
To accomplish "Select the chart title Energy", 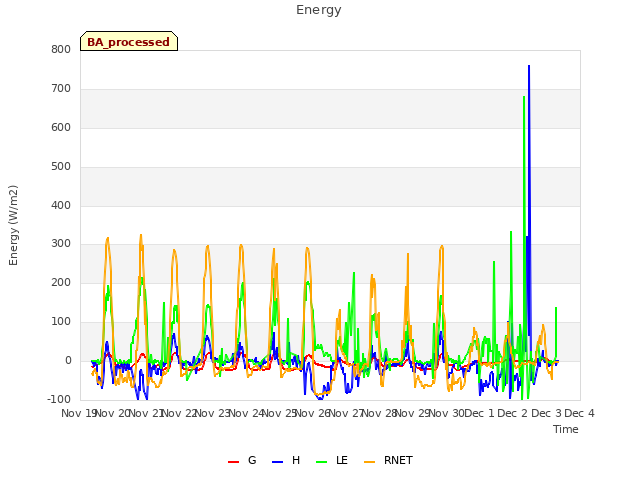I will click(318, 10).
